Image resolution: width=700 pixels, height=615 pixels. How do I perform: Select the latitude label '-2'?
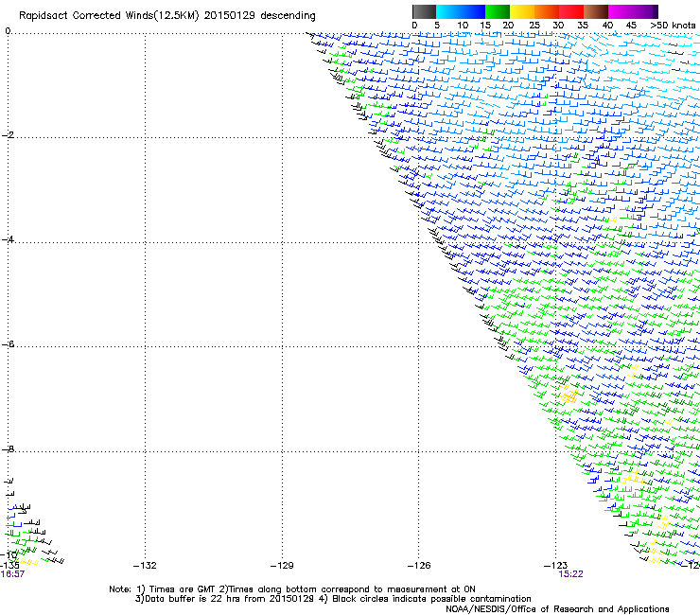point(8,135)
